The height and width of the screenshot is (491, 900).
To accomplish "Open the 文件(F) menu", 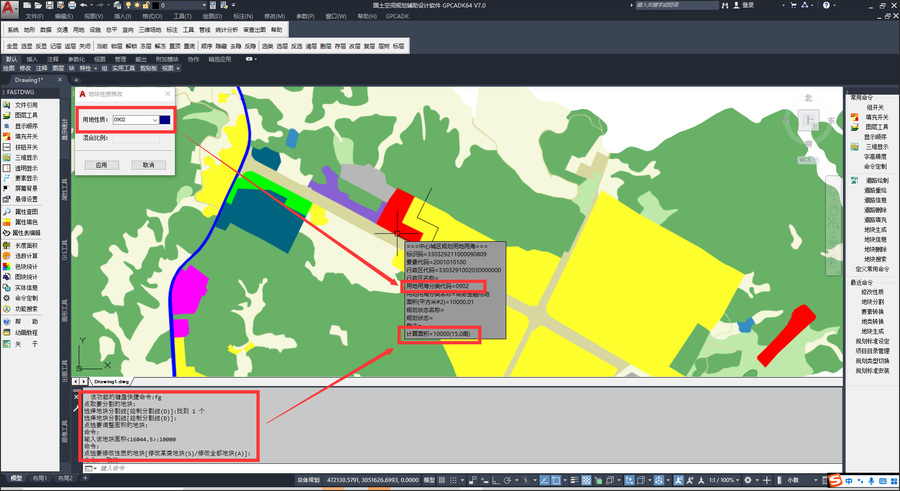I will tap(34, 16).
